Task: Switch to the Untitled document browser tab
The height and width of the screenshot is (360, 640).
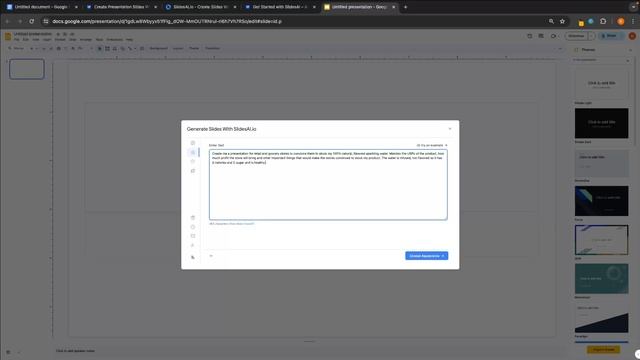Action: 42,7
